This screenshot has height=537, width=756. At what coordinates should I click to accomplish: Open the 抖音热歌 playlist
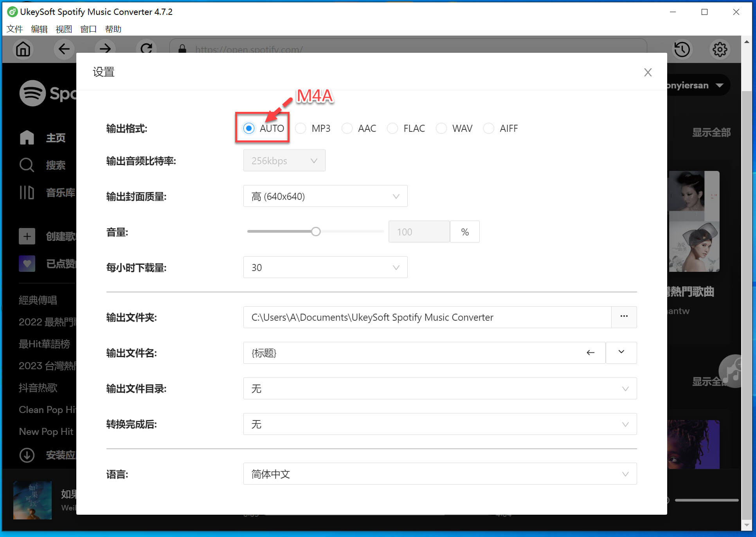[x=38, y=388]
